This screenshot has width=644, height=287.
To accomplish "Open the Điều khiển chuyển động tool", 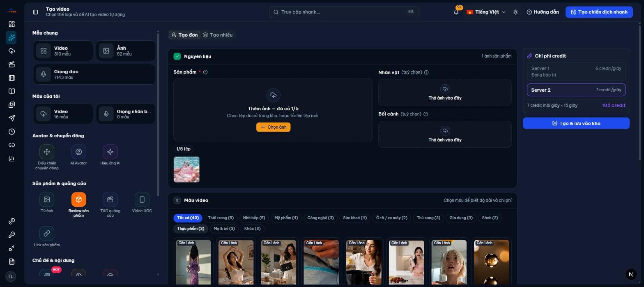I will 47,157.
